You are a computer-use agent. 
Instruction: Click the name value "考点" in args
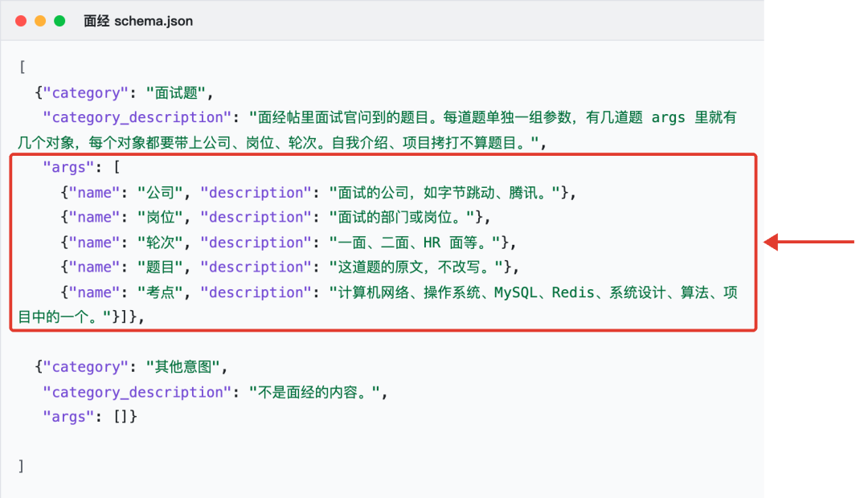[x=160, y=292]
